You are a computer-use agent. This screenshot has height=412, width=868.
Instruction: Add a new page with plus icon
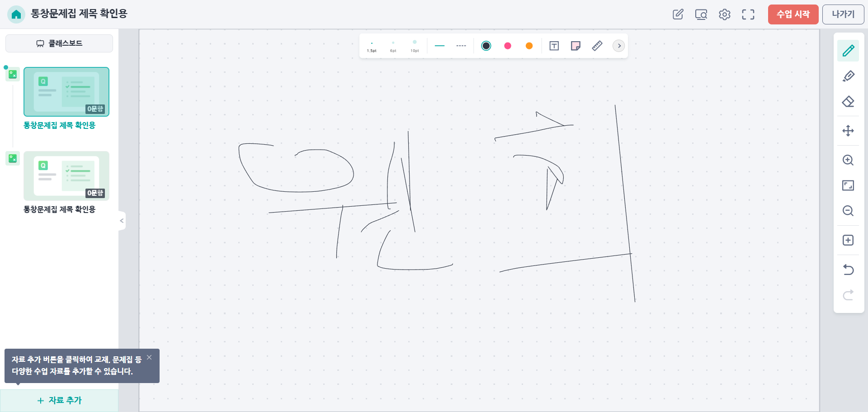848,240
